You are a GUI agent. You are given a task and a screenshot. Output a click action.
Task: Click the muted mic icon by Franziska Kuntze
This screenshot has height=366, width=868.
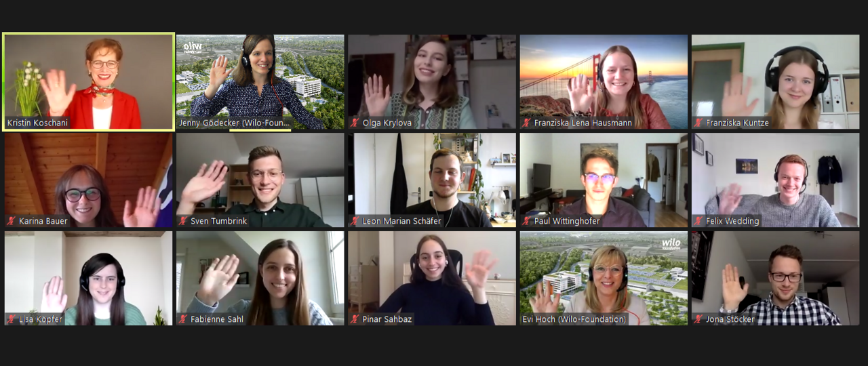click(x=699, y=123)
